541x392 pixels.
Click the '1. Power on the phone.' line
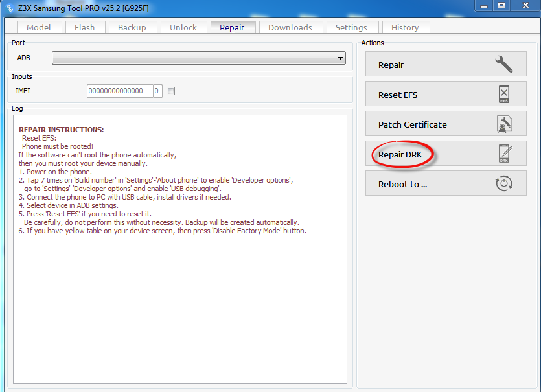pos(55,172)
